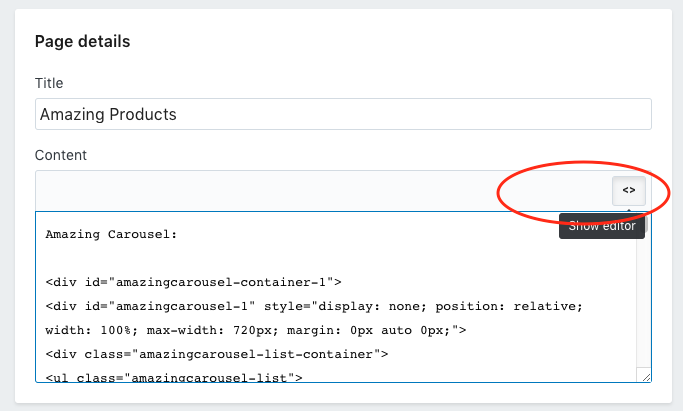Click the Title input containing Amazing Products
This screenshot has width=683, height=411.
tap(342, 114)
